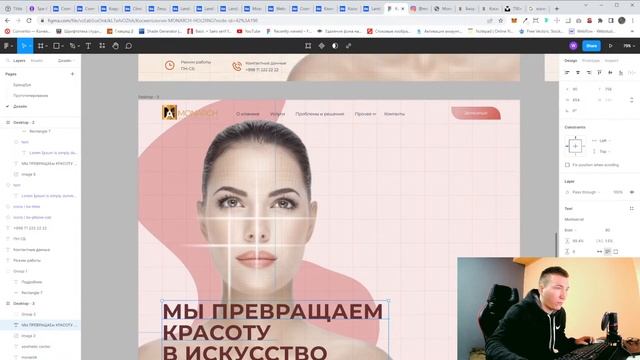Expand the Group 1 layer
Image resolution: width=640 pixels, height=360 pixels.
(x=8, y=271)
